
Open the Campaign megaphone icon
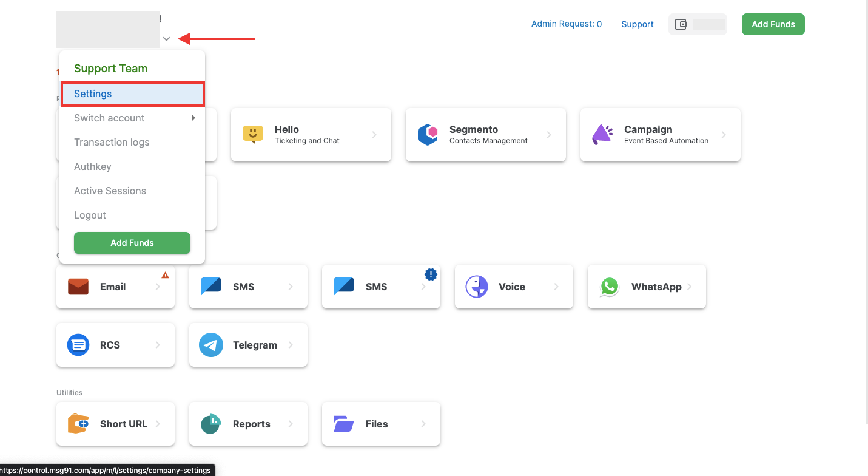point(602,134)
